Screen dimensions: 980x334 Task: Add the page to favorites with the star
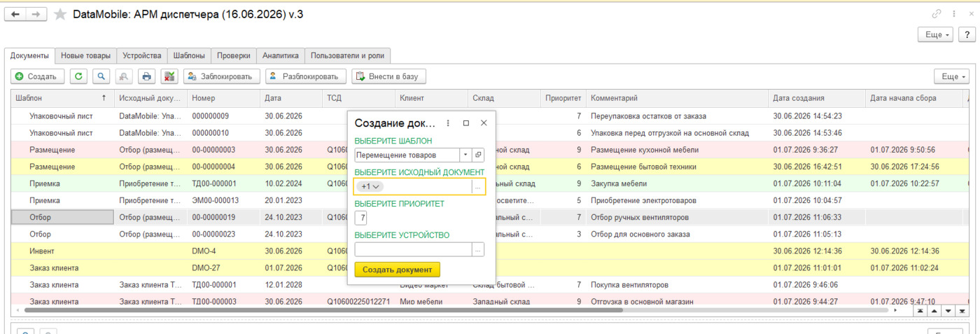point(61,15)
